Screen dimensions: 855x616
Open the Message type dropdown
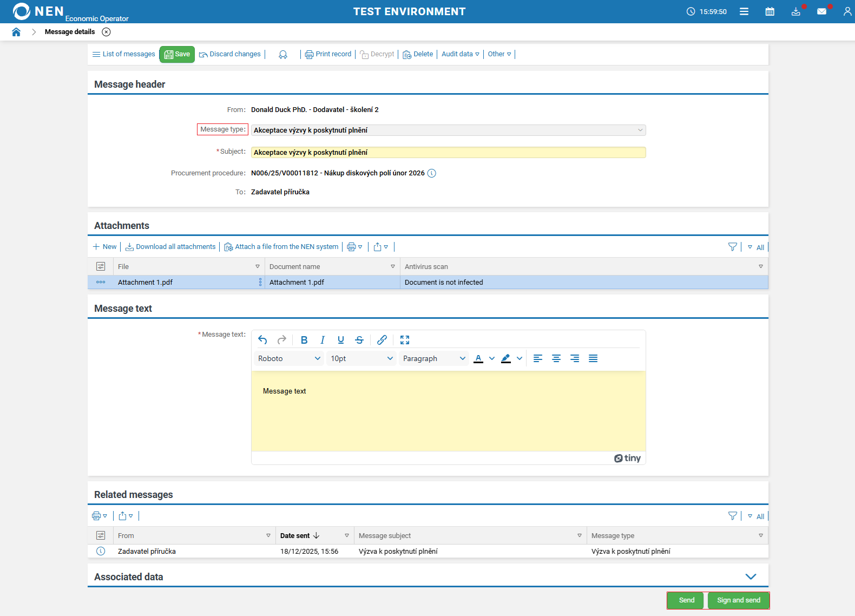pyautogui.click(x=448, y=130)
